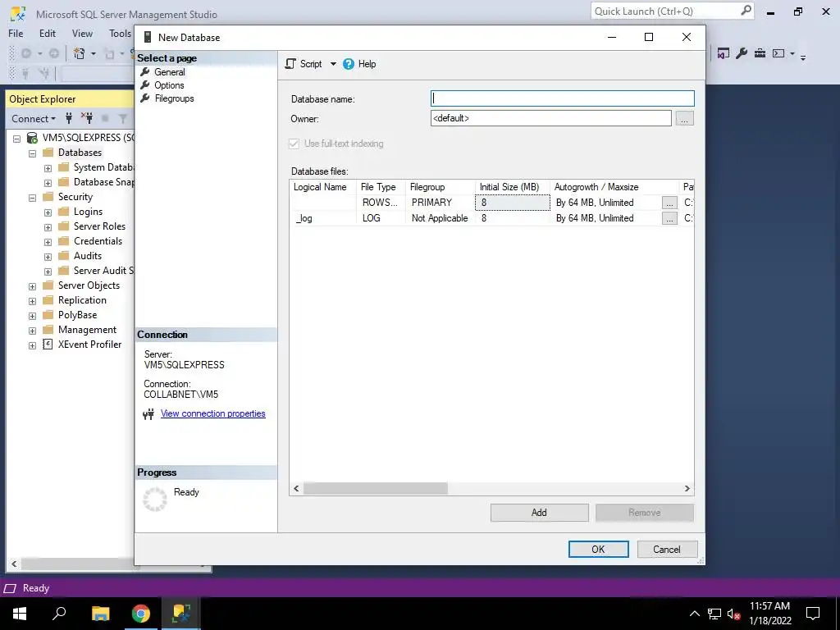Select the Management tree item
The height and width of the screenshot is (630, 840).
click(87, 330)
